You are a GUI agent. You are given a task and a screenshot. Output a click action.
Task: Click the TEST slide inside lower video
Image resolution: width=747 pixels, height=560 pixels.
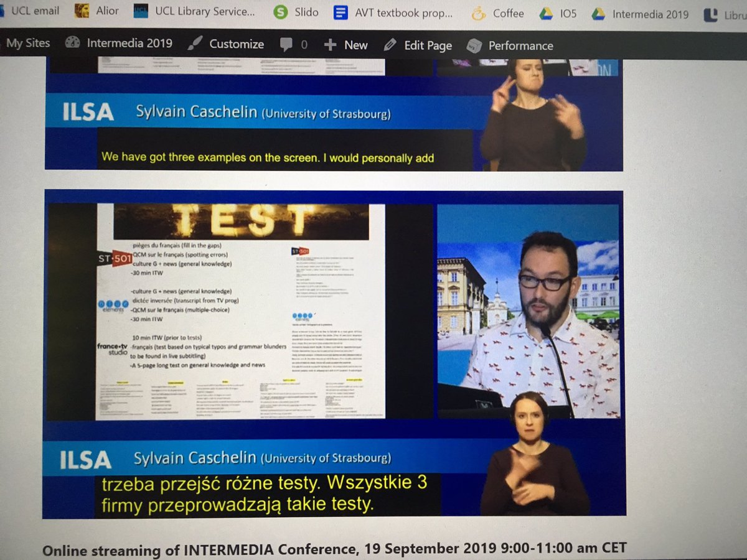(240, 311)
